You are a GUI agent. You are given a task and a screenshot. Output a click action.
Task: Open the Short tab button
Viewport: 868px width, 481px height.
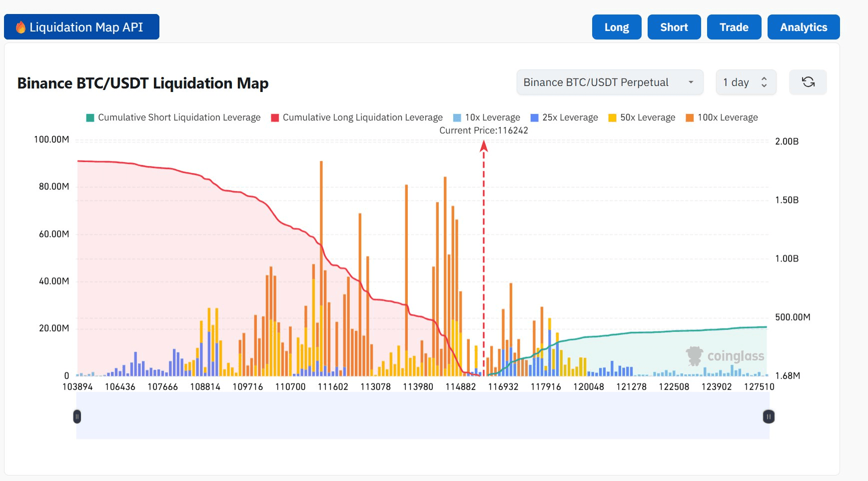coord(674,27)
